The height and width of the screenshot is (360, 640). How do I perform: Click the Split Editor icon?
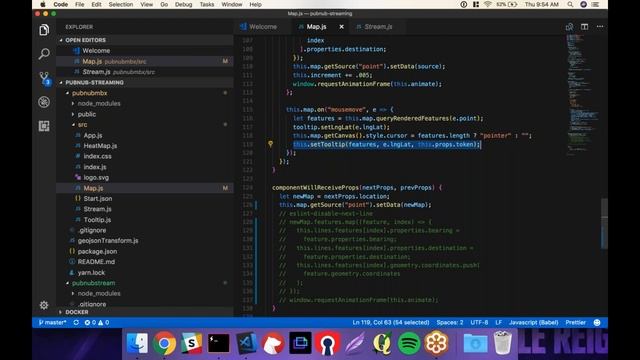pyautogui.click(x=584, y=27)
